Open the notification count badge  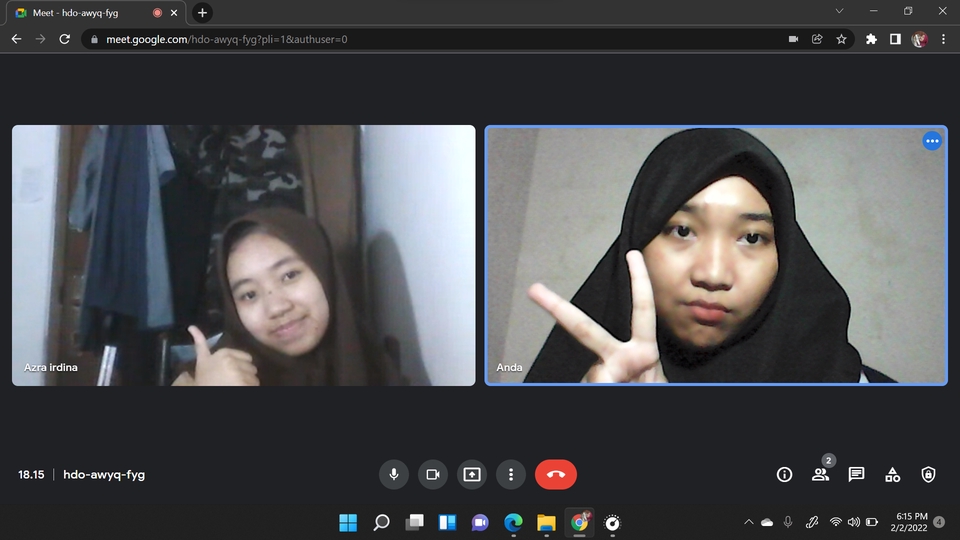939,522
